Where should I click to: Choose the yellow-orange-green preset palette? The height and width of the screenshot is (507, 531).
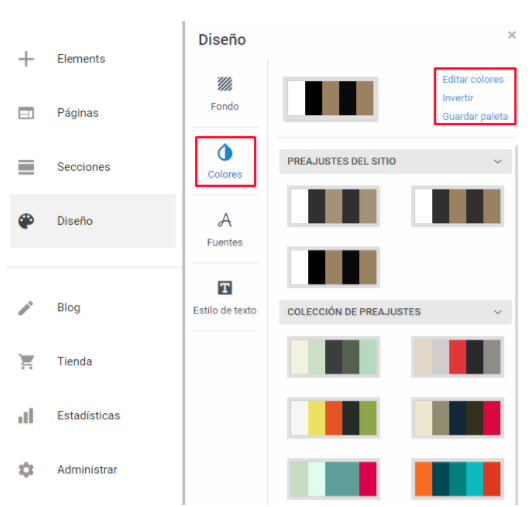tap(334, 418)
